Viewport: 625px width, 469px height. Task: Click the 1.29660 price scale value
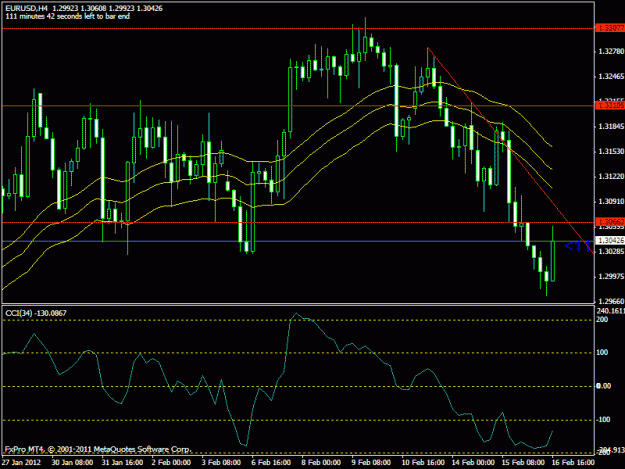click(611, 302)
